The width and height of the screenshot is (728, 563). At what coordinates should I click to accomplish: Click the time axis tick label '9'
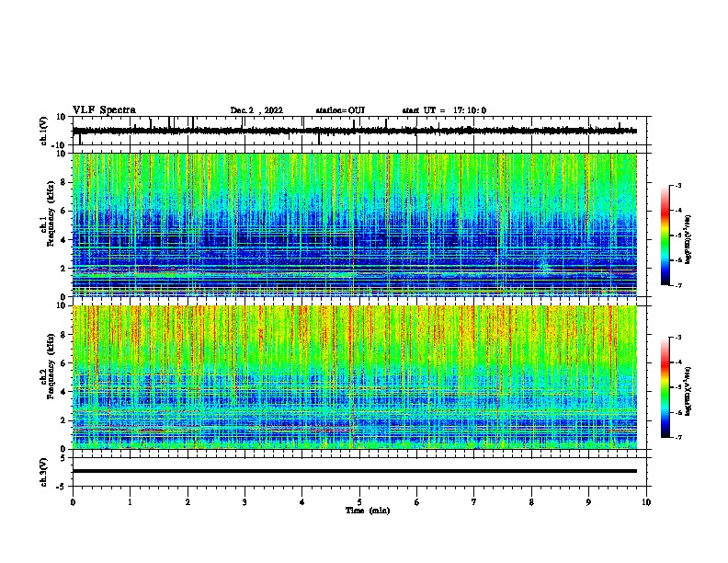[588, 502]
